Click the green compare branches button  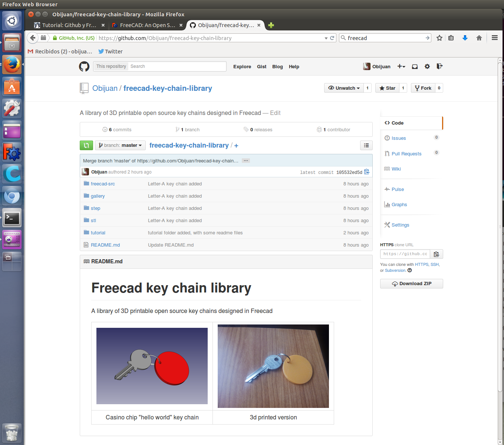coord(86,145)
